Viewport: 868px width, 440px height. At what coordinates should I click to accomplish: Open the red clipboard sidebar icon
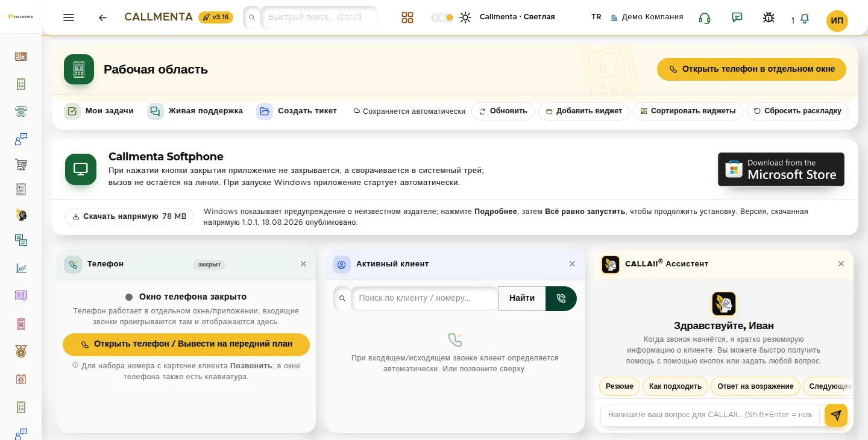click(x=21, y=324)
